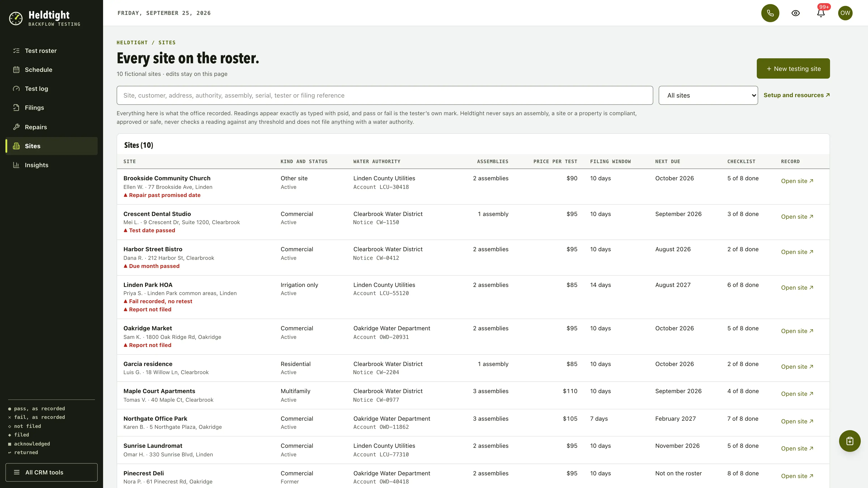Click the Schedule calendar icon
This screenshot has height=488, width=868.
click(16, 70)
